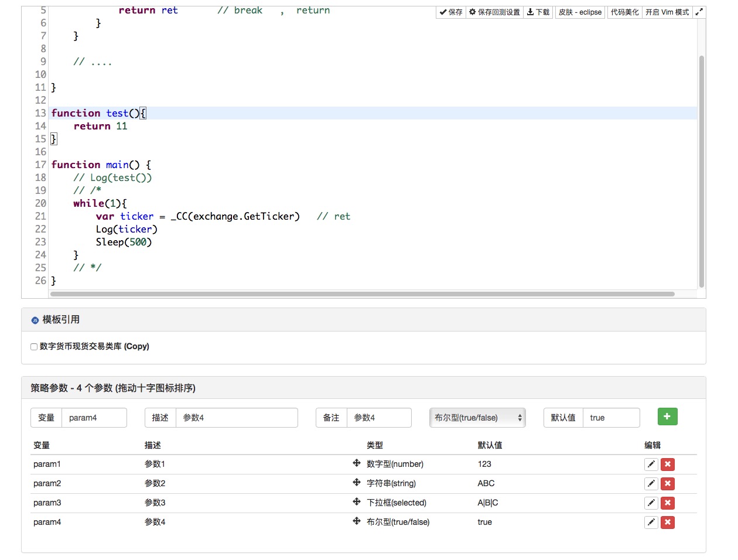The image size is (738, 560).
Task: Click the editor's vertical scrollbar
Action: [702, 171]
